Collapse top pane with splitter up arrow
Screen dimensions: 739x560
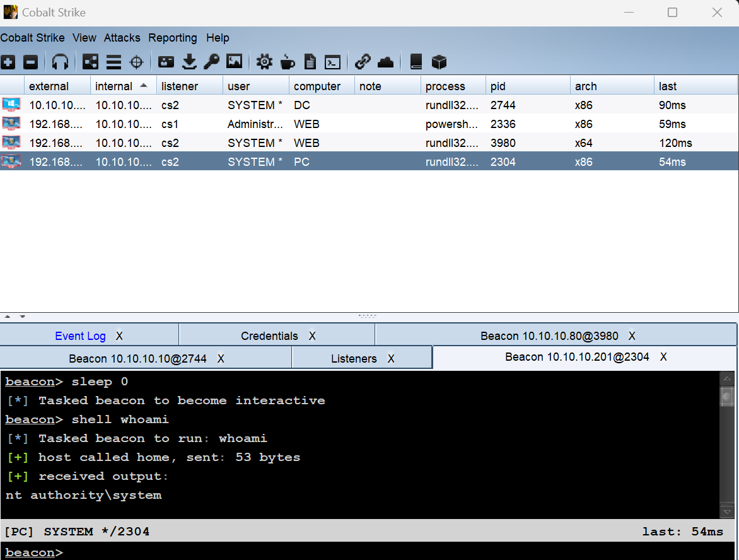click(8, 317)
